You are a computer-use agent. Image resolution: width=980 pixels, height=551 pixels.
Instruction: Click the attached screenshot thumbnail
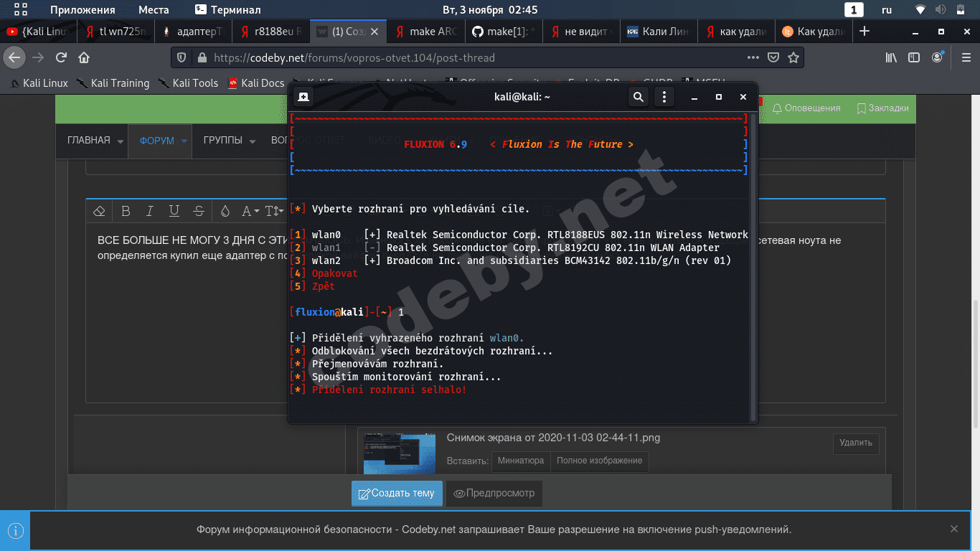coord(398,453)
